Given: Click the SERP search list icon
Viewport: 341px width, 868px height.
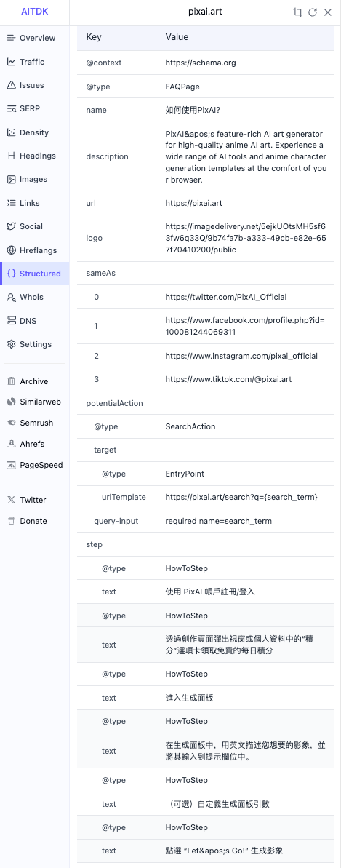Looking at the screenshot, I should (11, 109).
